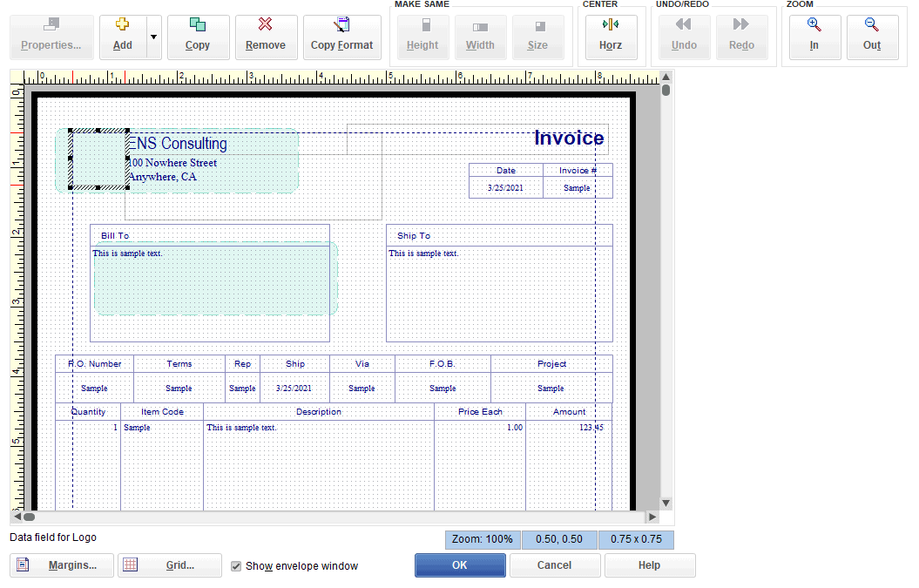Viewport: 919px width, 588px height.
Task: Make selected elements same Width
Action: [x=481, y=37]
